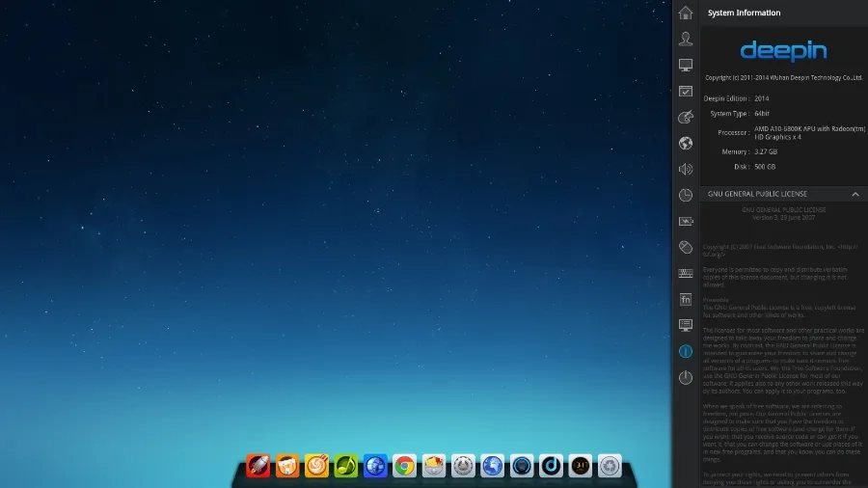Screen dimensions: 868x488
Task: Open Sound settings speaker icon
Action: coord(686,170)
